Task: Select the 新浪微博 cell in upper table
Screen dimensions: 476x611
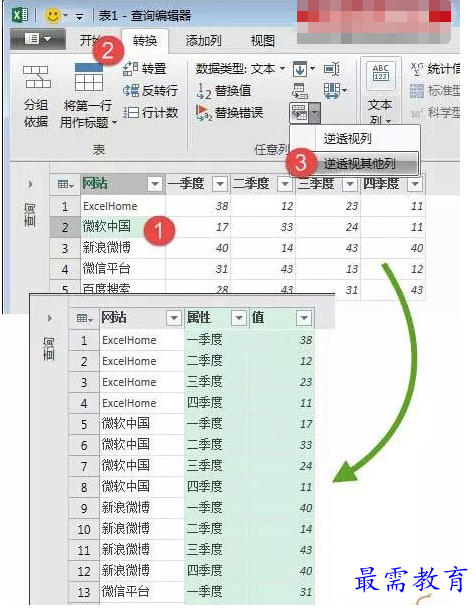Action: pos(123,248)
